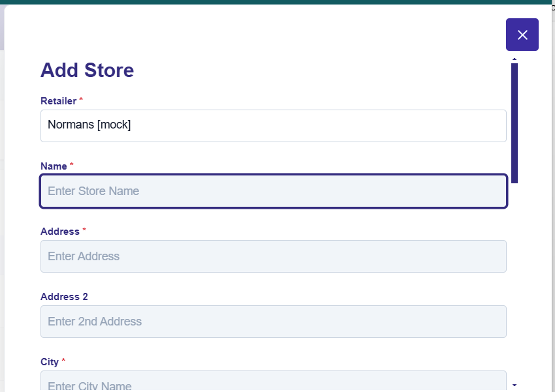Click the empty scrollbar track below the thumb
Image resolution: width=555 pixels, height=392 pixels.
coord(515,280)
